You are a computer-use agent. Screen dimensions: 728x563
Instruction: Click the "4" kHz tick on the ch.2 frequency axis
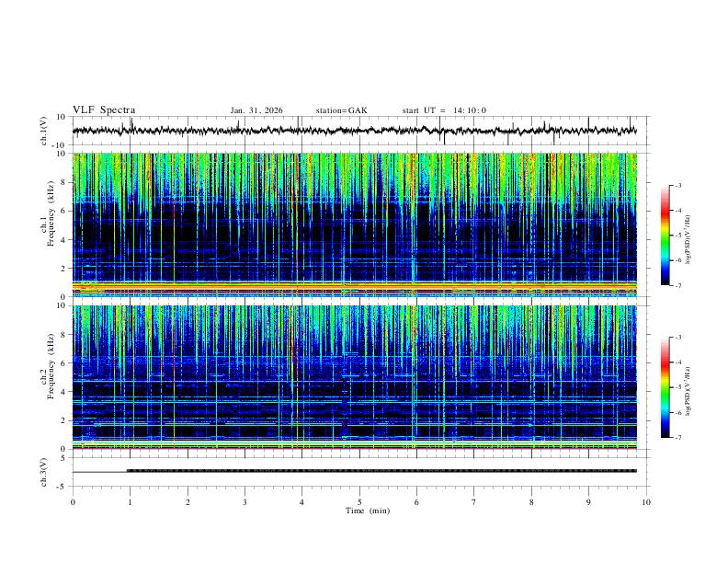63,392
